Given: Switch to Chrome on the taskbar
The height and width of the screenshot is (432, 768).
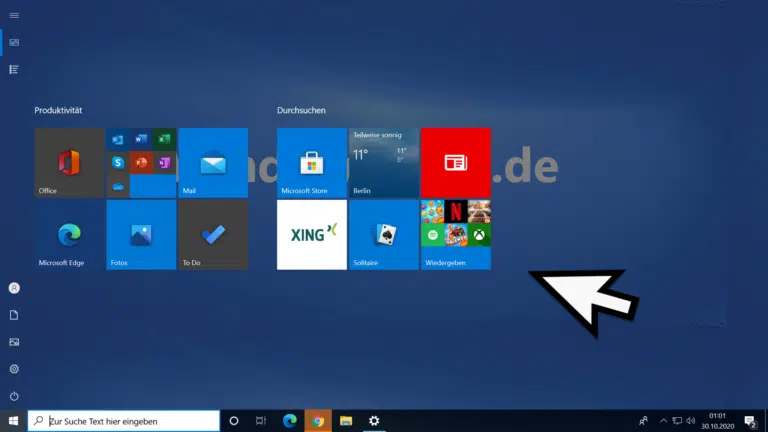Looking at the screenshot, I should point(318,421).
